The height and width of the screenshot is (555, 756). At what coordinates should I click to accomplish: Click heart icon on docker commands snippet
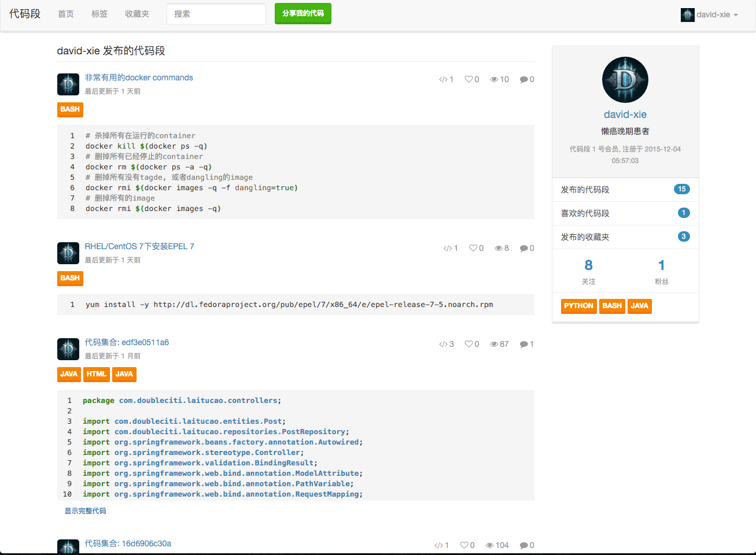pyautogui.click(x=469, y=79)
